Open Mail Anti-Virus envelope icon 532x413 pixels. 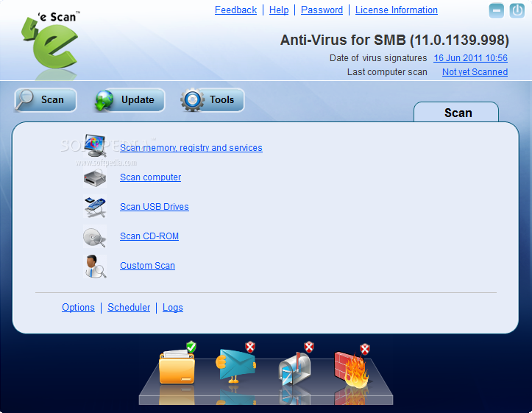pos(235,366)
